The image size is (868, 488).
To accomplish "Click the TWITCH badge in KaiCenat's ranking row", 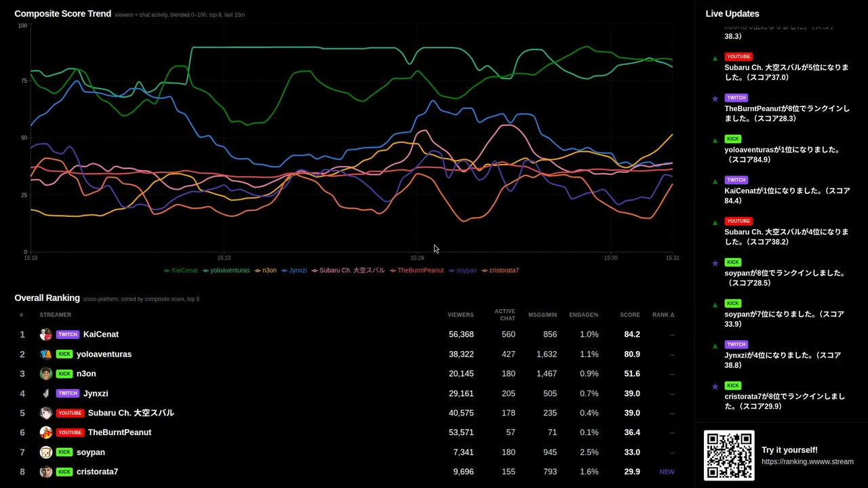I will tap(68, 334).
